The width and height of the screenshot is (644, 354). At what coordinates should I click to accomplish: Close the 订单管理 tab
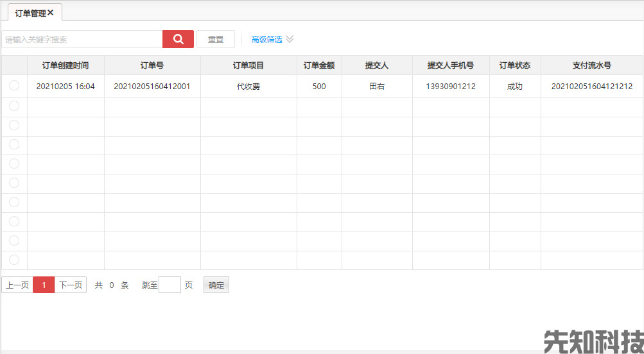pos(51,13)
